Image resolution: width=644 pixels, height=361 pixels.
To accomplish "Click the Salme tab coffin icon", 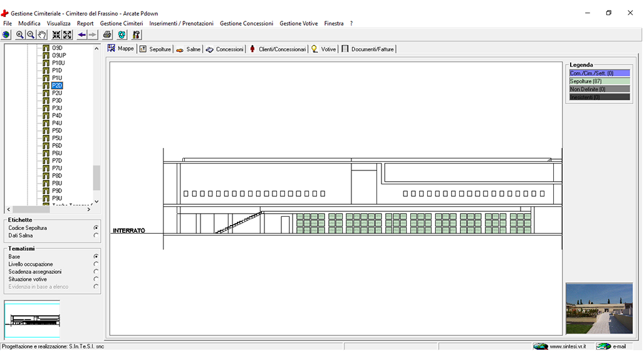I will (180, 50).
